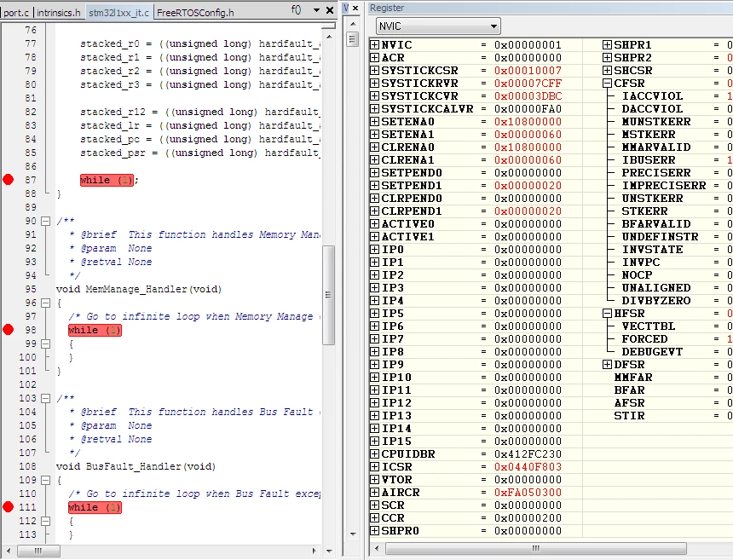Expand the AIRCR register
This screenshot has width=733, height=560.
pos(374,492)
